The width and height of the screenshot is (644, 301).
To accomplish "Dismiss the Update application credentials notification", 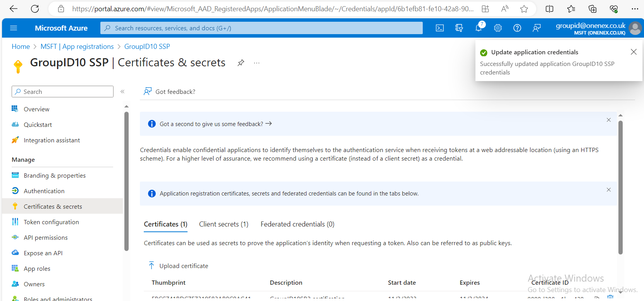I will [x=634, y=52].
